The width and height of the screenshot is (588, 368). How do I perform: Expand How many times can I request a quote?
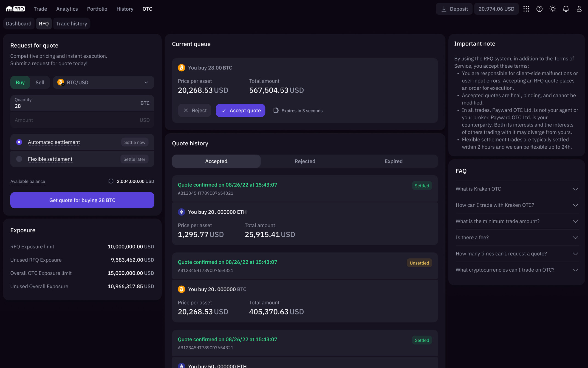coord(517,254)
